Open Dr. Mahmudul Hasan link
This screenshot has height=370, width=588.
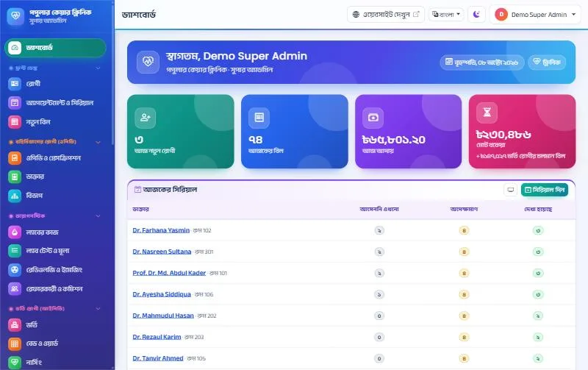click(x=163, y=316)
